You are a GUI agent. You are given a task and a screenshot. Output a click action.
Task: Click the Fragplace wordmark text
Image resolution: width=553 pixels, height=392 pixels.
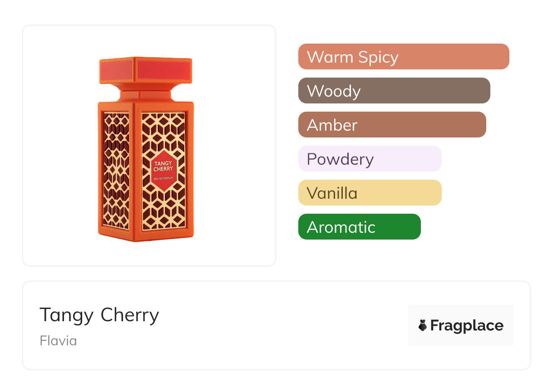pos(467,326)
